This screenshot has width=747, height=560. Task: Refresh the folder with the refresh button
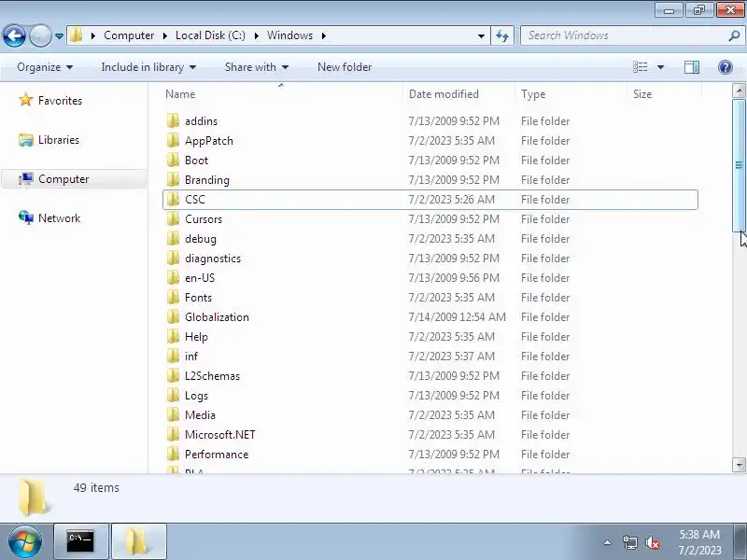click(x=502, y=35)
